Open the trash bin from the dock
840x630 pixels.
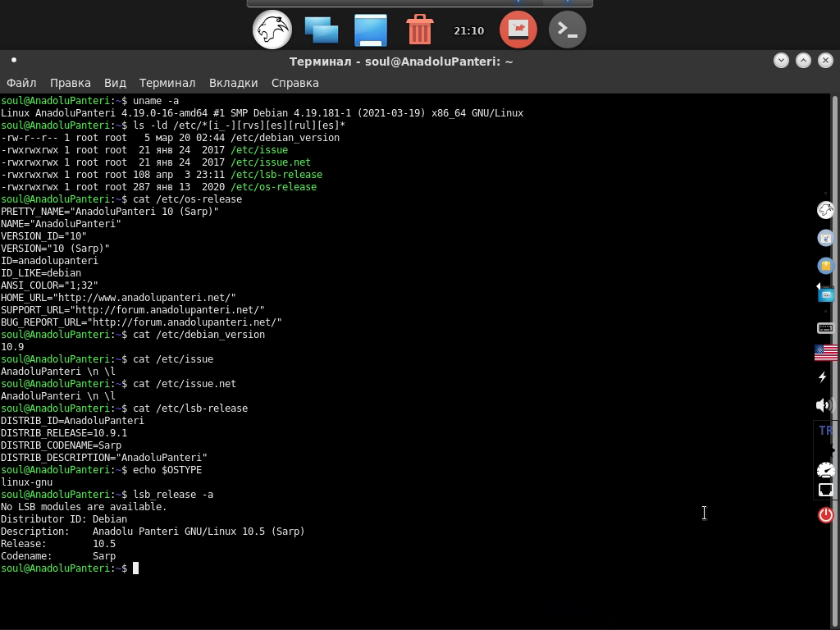tap(419, 30)
